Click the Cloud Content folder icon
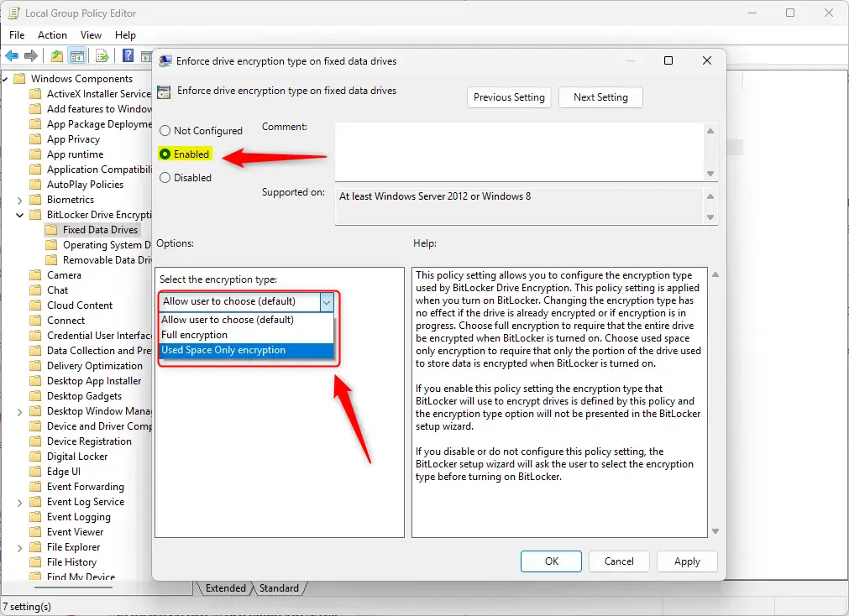Viewport: 849px width, 616px height. pos(35,305)
